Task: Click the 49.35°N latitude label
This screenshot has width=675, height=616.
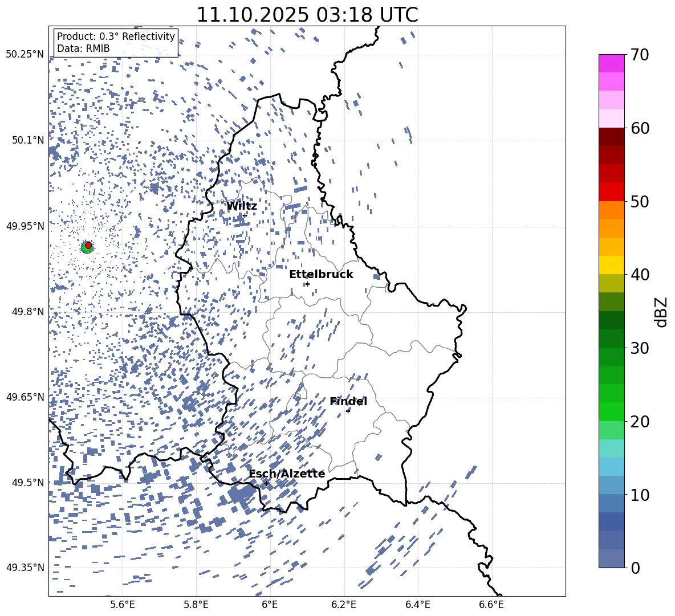Action: [x=25, y=568]
